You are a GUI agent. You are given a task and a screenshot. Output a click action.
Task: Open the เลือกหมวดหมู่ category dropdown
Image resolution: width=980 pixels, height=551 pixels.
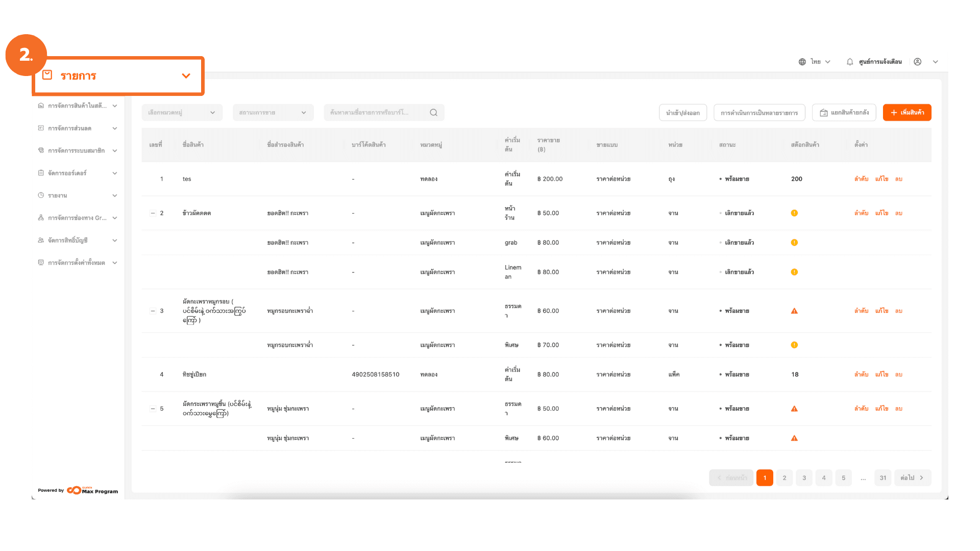(x=182, y=113)
